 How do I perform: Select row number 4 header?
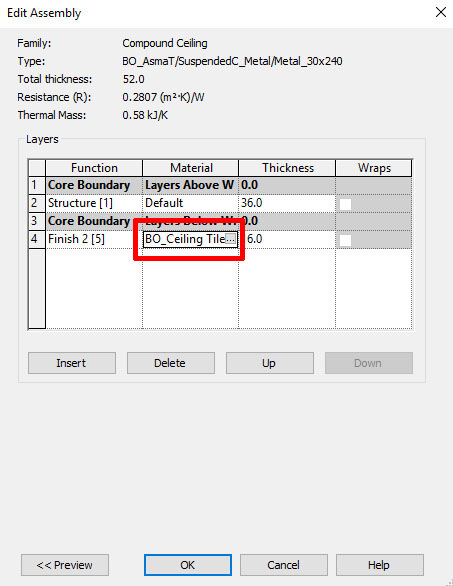click(x=37, y=239)
